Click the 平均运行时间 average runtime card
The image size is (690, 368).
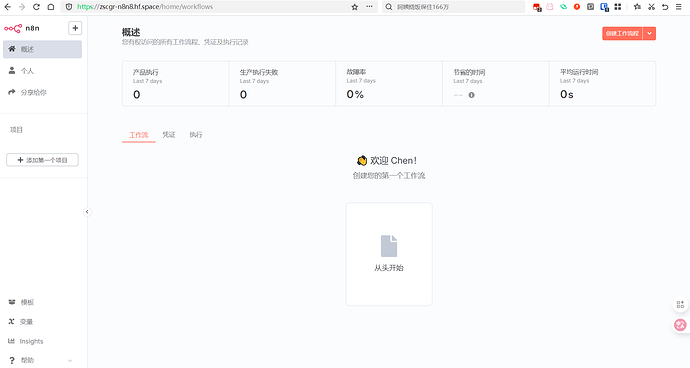(x=602, y=84)
